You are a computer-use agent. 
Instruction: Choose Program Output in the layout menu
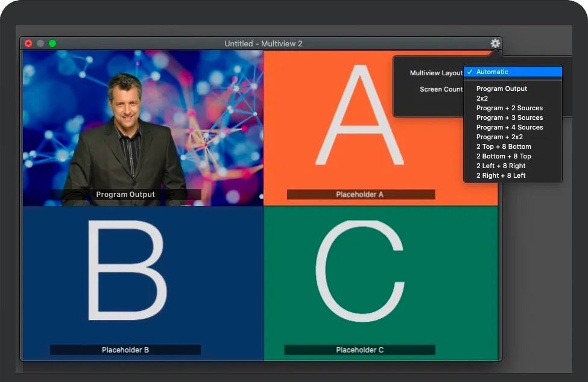click(x=501, y=89)
